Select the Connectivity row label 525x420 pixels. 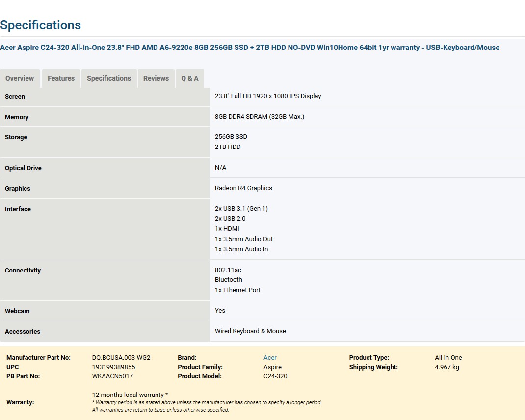23,270
